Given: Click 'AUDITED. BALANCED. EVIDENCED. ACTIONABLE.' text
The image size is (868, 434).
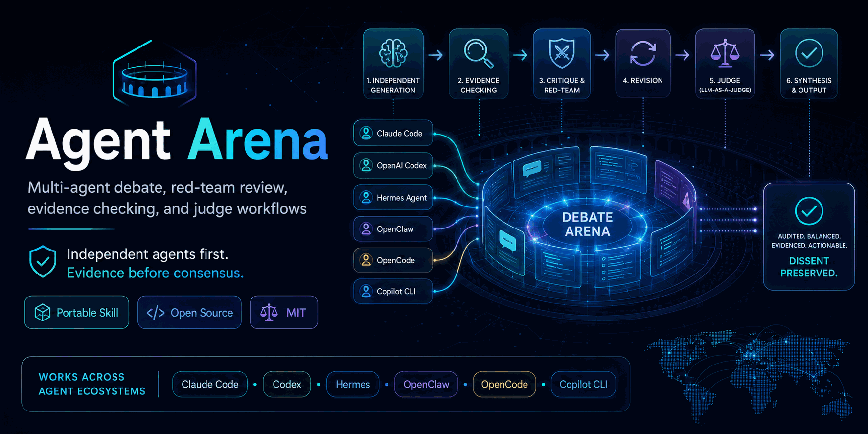Looking at the screenshot, I should point(809,241).
